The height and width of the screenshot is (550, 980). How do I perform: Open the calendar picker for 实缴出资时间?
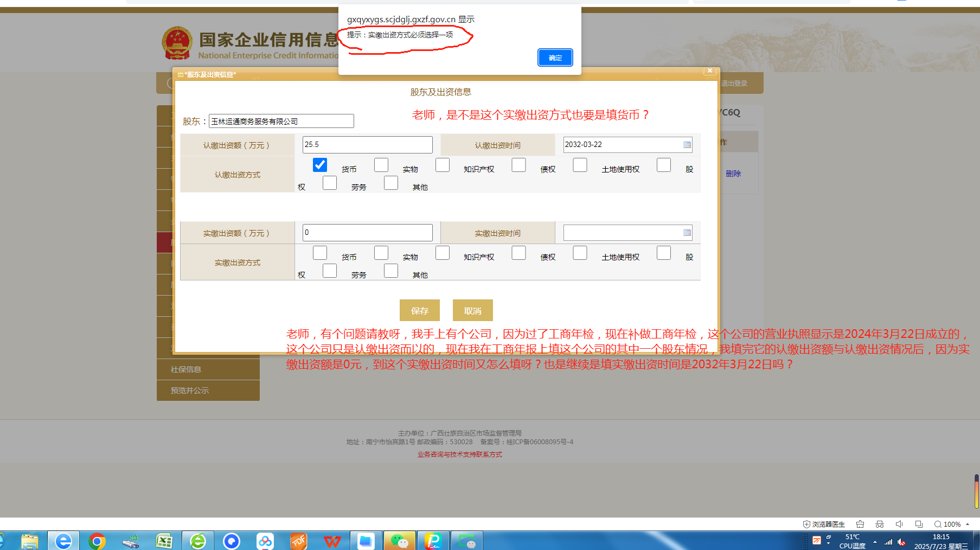click(x=687, y=233)
